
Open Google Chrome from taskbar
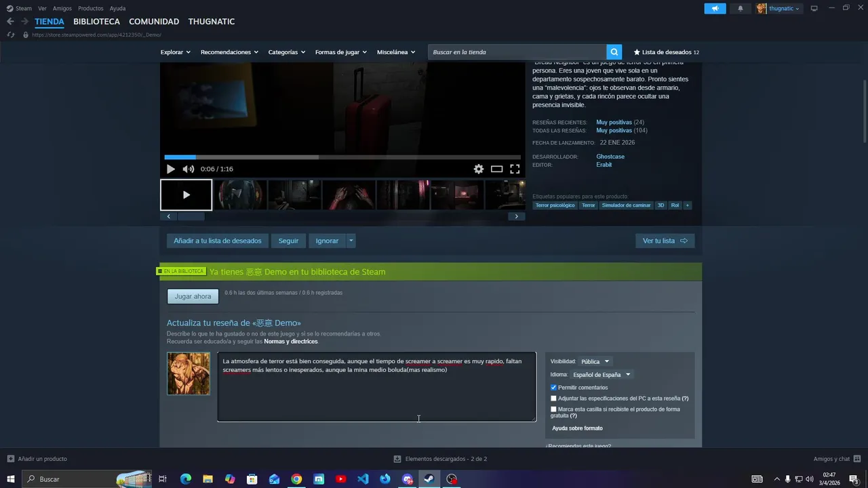pos(296,479)
